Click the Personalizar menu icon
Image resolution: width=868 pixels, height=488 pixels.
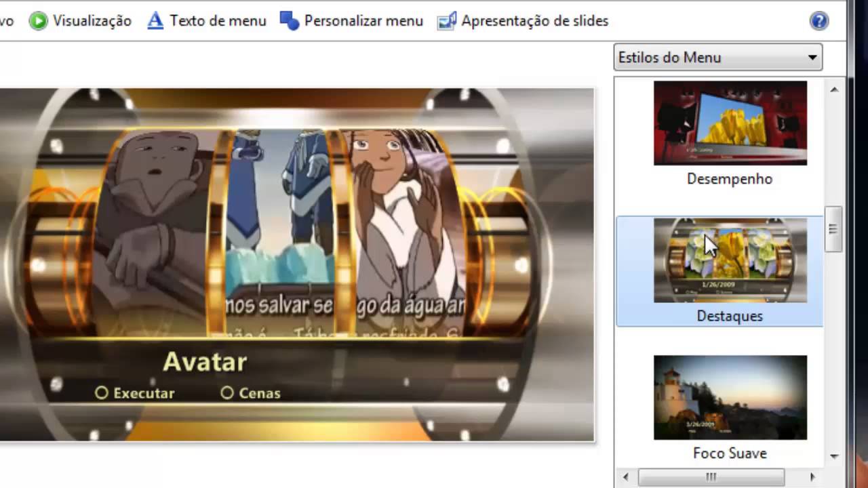click(x=290, y=21)
